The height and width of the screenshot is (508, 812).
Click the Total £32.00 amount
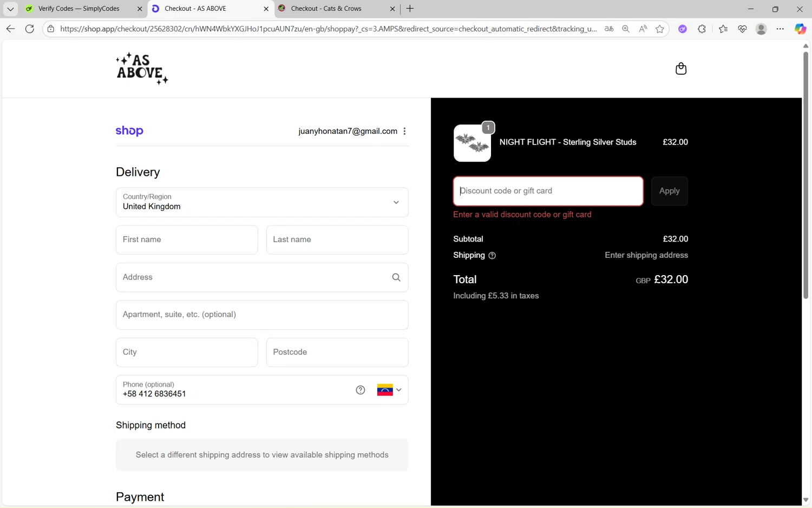point(671,279)
